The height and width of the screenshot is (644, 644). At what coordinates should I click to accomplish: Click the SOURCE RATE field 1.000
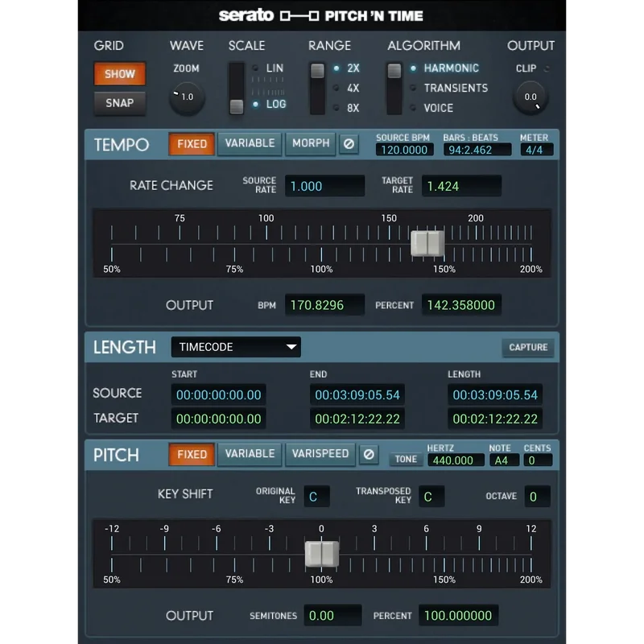[x=325, y=186]
